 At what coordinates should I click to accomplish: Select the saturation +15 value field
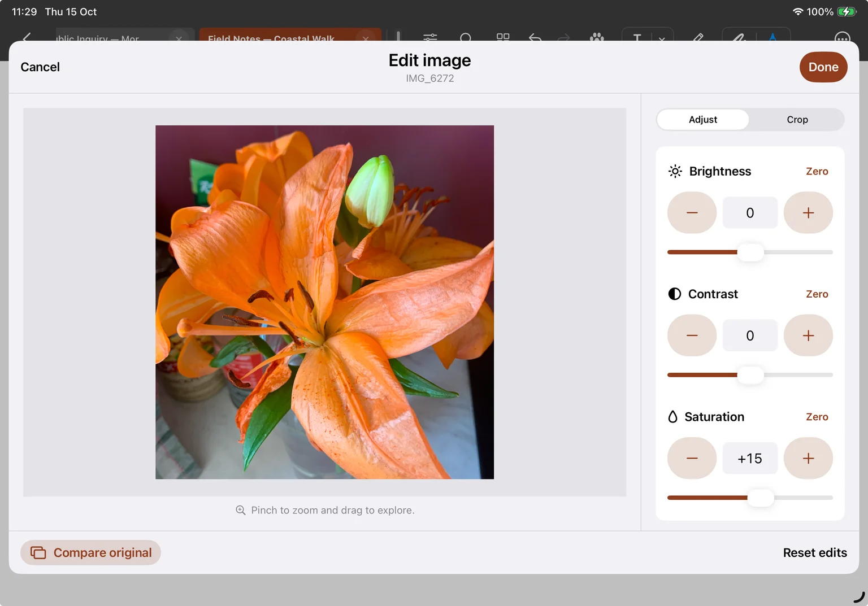(750, 458)
